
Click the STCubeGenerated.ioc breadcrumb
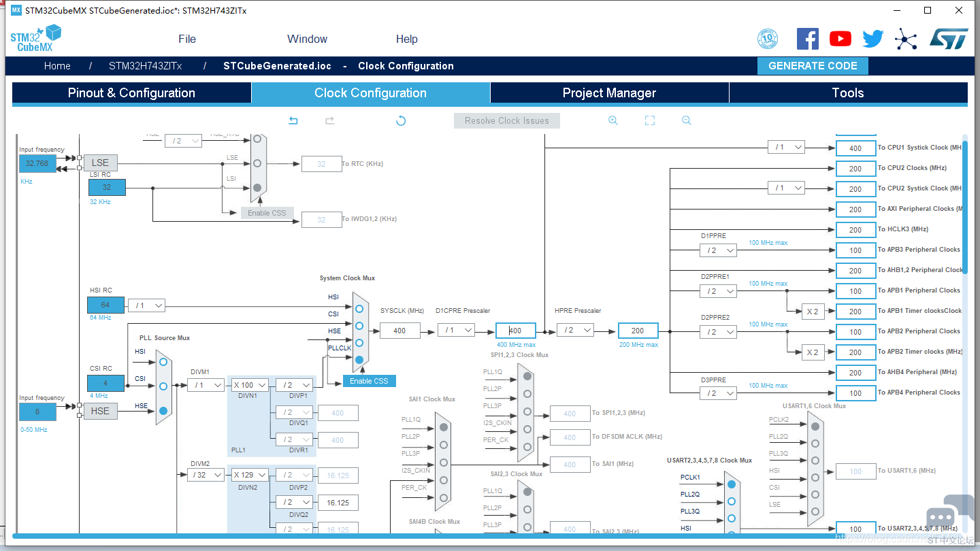(x=278, y=66)
